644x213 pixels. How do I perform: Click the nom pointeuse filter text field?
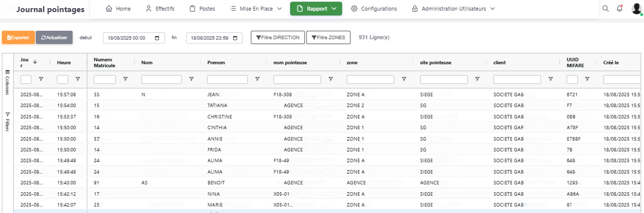pyautogui.click(x=297, y=79)
